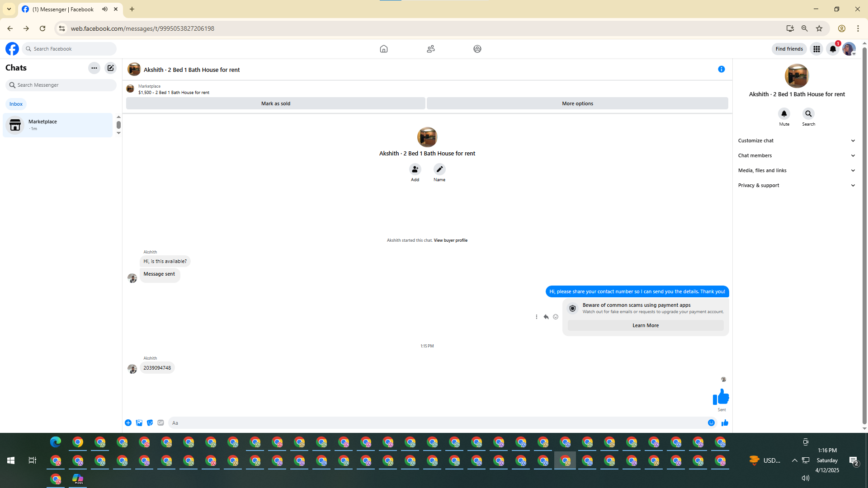This screenshot has height=488, width=868.
Task: Focus the Search Messenger field
Action: tap(61, 85)
